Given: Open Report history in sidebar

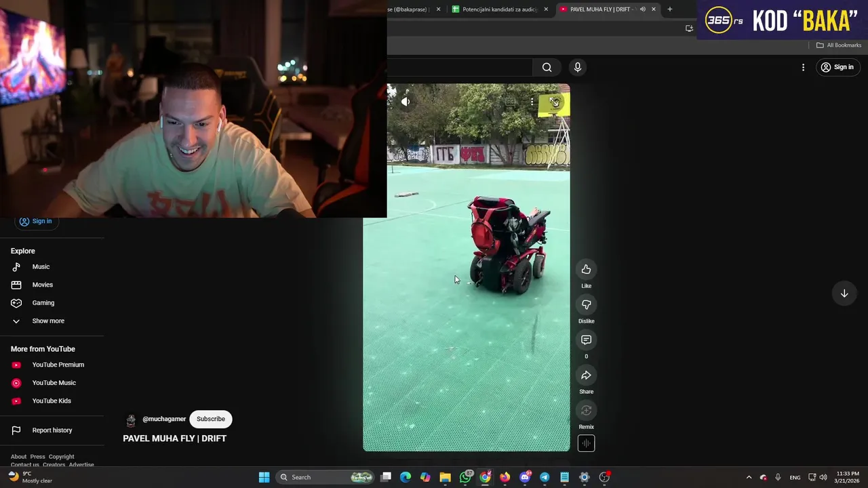Looking at the screenshot, I should click(x=52, y=430).
